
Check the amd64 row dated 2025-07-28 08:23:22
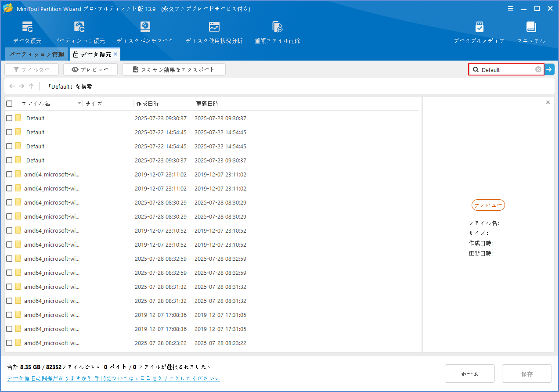click(9, 343)
